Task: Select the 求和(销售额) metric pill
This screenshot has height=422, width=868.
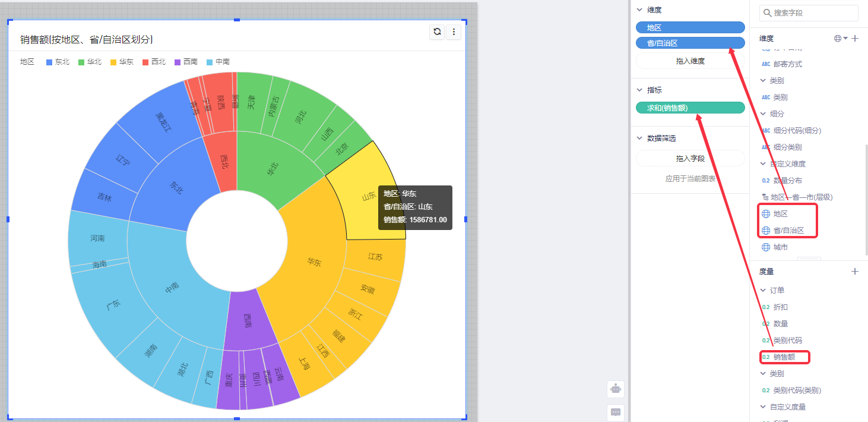Action: tap(690, 108)
